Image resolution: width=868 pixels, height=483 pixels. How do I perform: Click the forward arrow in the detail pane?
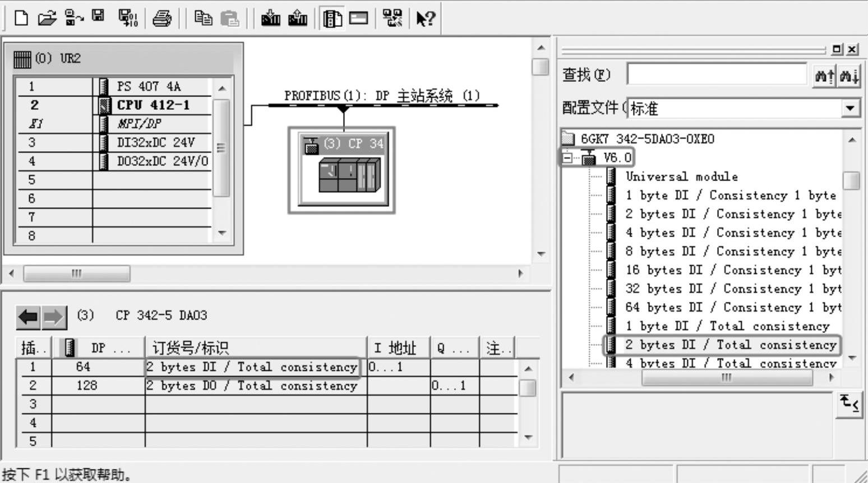[54, 317]
